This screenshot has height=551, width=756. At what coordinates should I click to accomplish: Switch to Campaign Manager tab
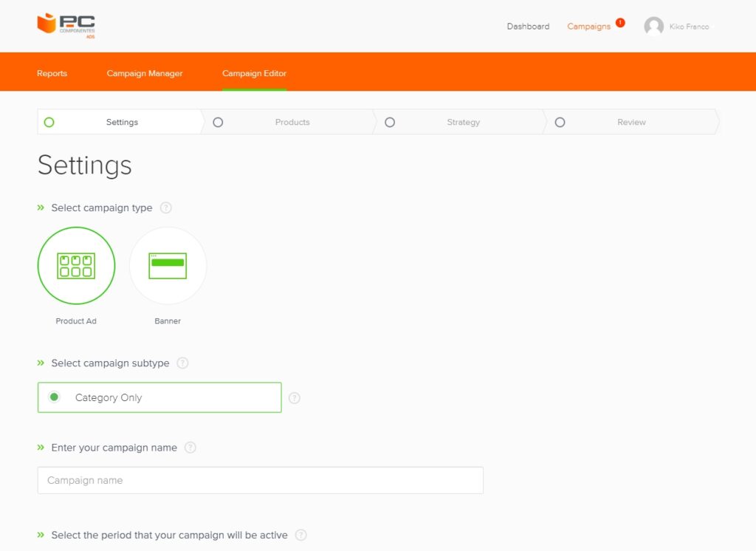pos(145,73)
